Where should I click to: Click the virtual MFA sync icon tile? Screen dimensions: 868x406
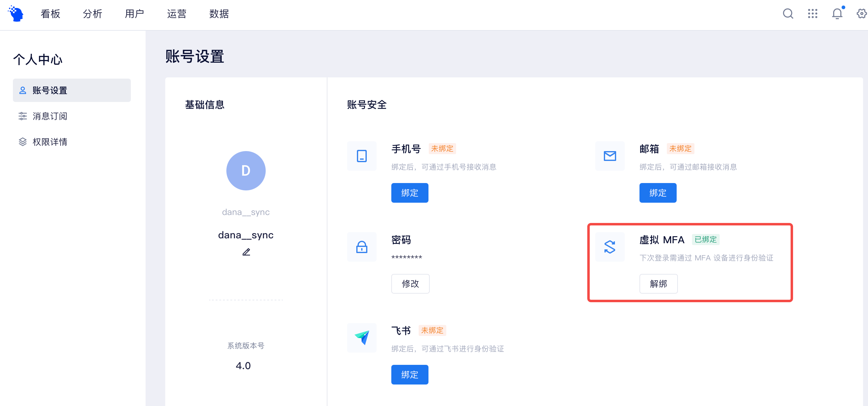pos(610,247)
